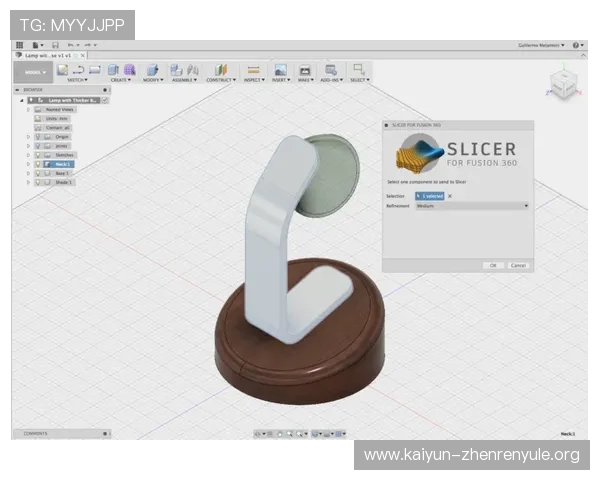Open the INSPECT menu
600x480 pixels.
click(254, 80)
